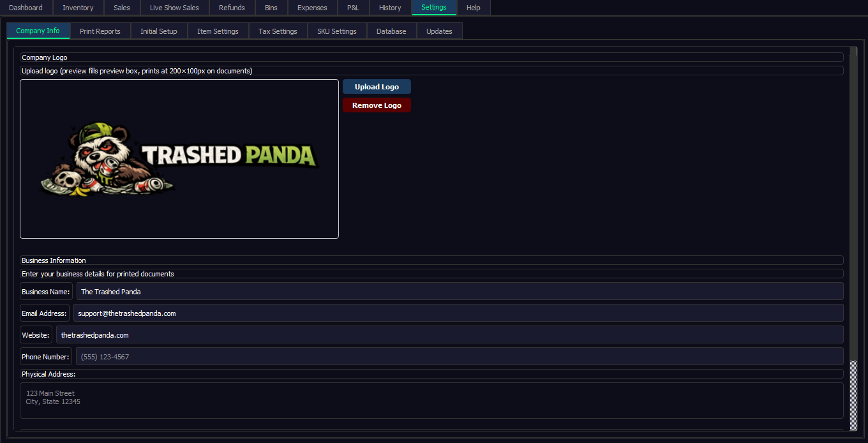The image size is (868, 443).
Task: Select the Bins tab
Action: coord(271,8)
